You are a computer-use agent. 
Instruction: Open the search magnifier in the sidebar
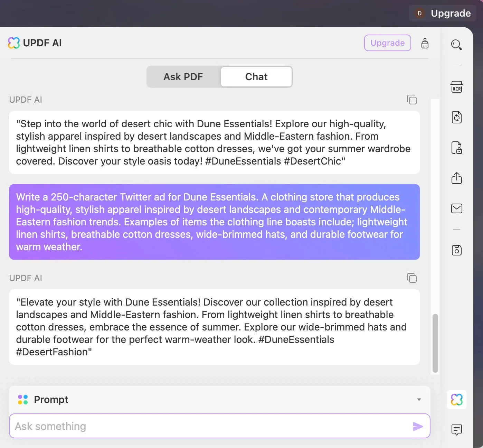pos(456,45)
